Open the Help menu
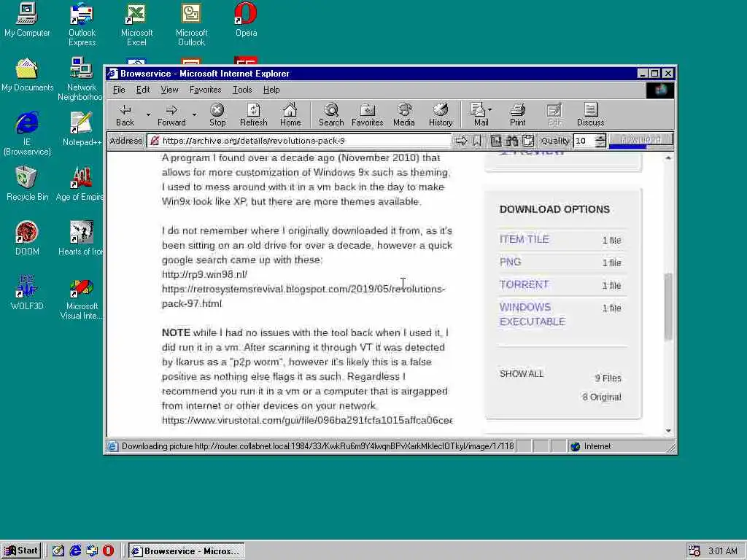Image resolution: width=747 pixels, height=560 pixels. click(271, 90)
